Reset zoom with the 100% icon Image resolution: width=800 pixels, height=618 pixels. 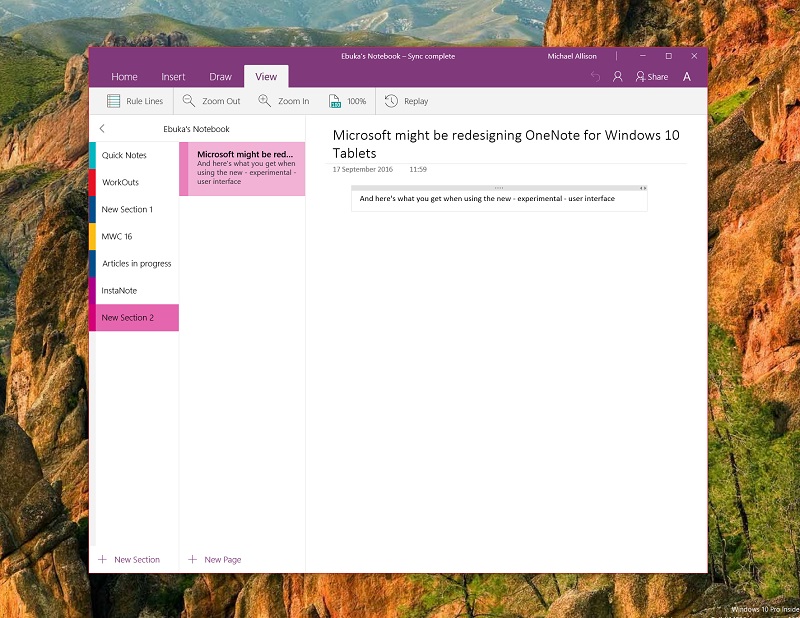coord(335,101)
